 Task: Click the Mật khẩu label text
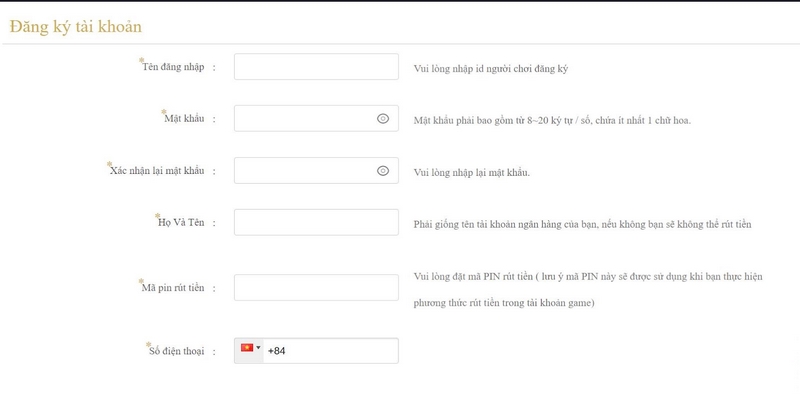[183, 119]
